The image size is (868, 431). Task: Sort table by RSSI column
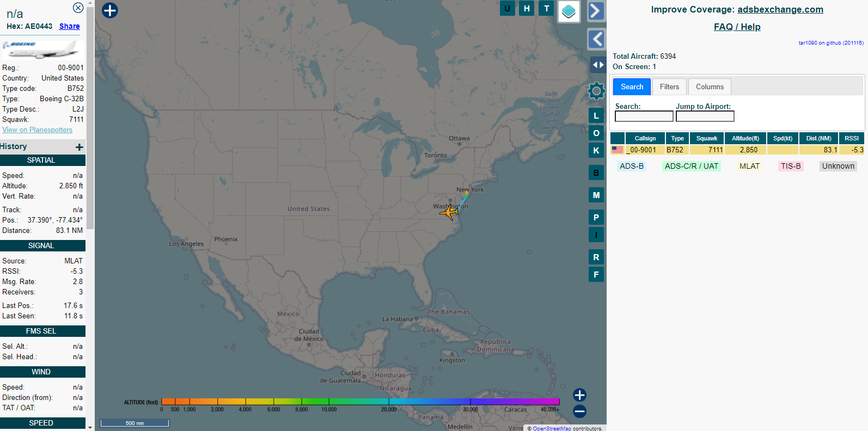coord(852,138)
